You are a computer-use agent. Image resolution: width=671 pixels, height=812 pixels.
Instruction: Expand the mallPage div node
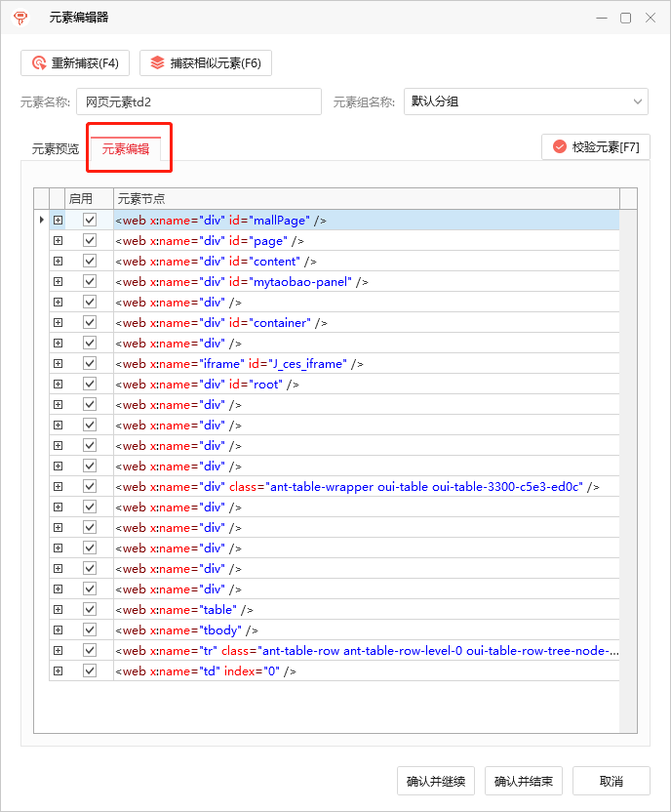pos(58,221)
